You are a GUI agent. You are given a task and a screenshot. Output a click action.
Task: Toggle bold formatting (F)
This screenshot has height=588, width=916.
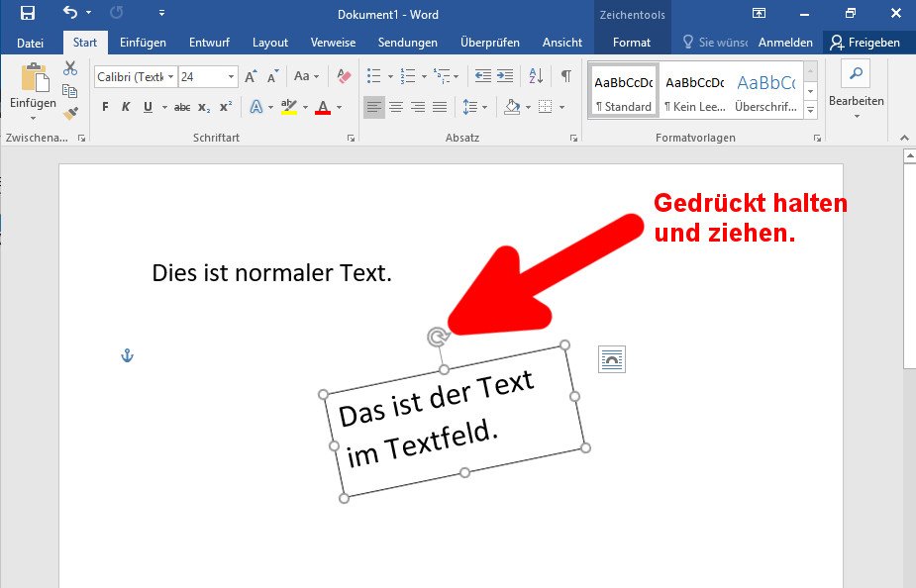coord(106,105)
